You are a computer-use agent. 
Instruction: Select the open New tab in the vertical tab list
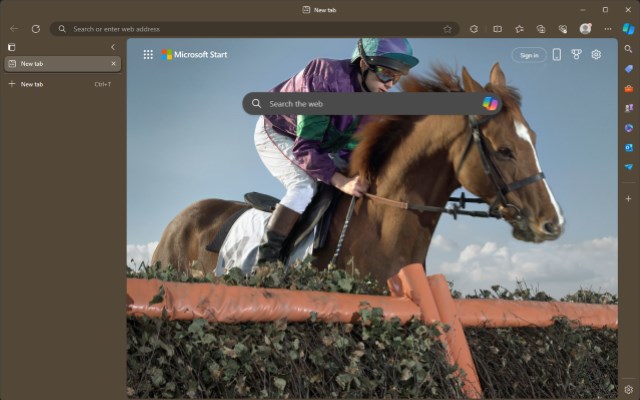[62, 64]
